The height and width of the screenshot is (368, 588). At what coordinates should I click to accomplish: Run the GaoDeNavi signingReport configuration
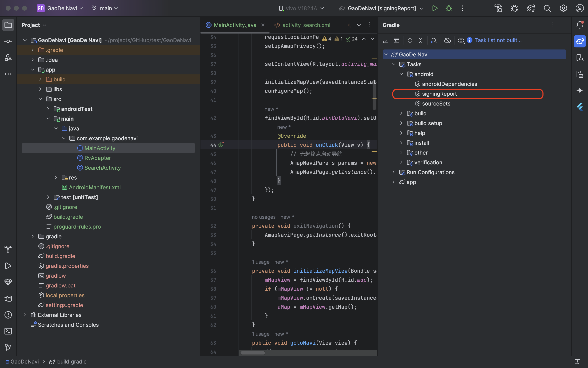pyautogui.click(x=435, y=8)
